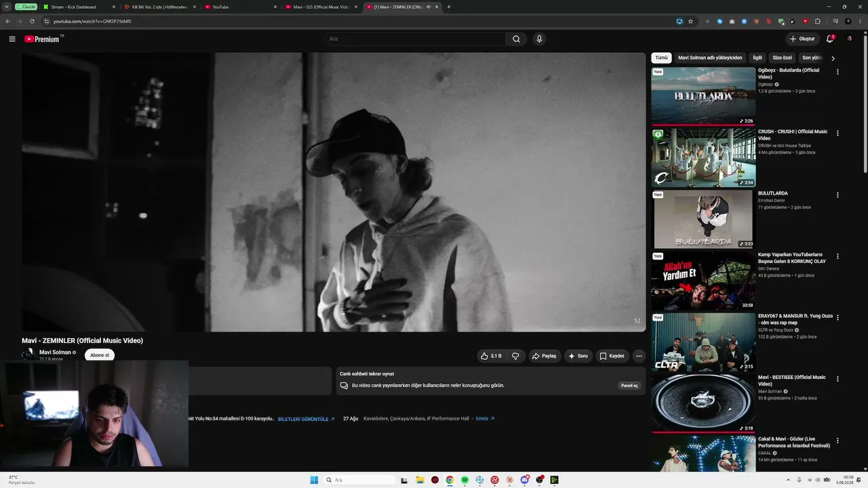Viewport: 868px width, 488px height.
Task: Select the 'Size özel' filter chip
Action: tap(782, 58)
